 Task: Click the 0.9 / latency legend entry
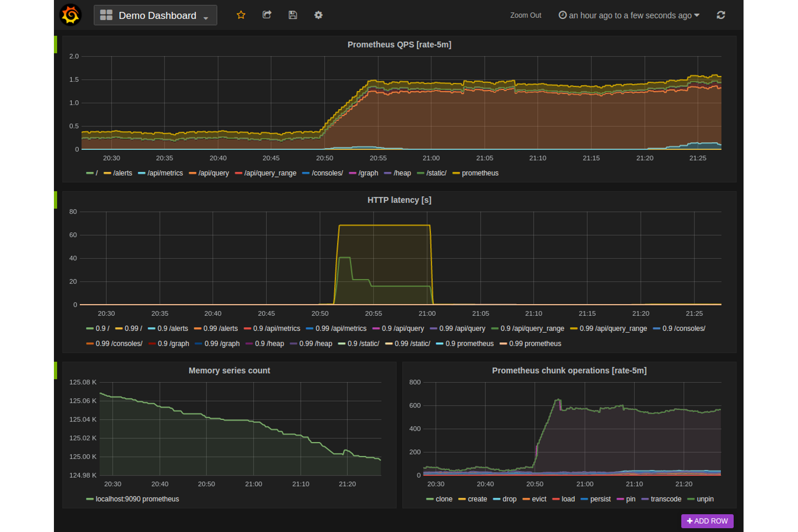[102, 328]
